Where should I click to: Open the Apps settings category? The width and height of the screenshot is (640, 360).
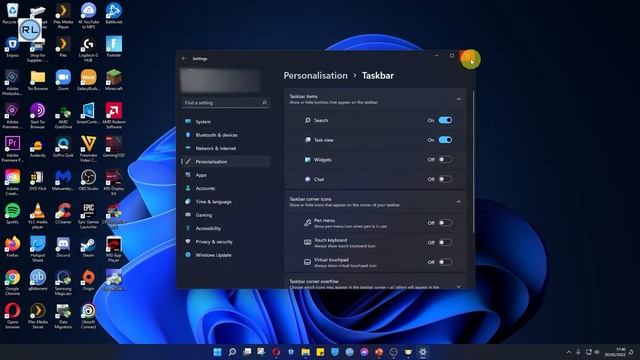226,175
